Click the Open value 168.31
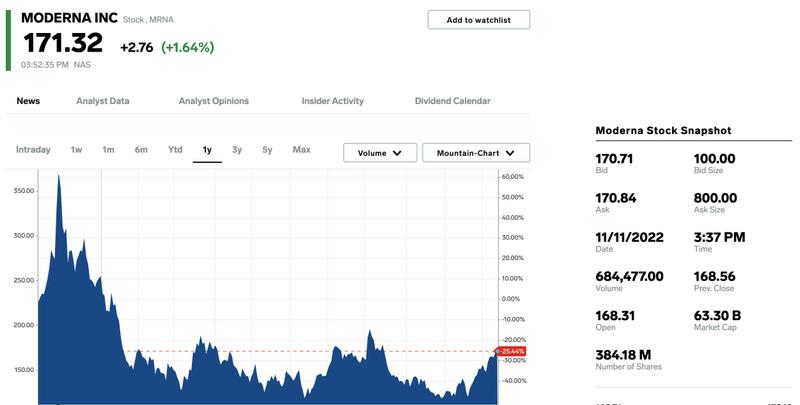Viewport: 800px width, 405px height. pyautogui.click(x=615, y=316)
